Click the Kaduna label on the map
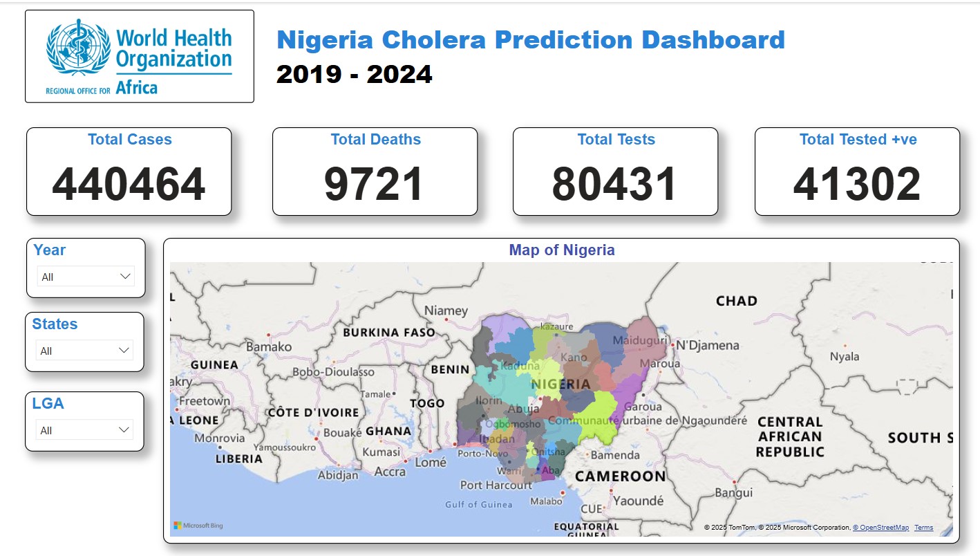Viewport: 980px width, 556px height. coord(520,367)
